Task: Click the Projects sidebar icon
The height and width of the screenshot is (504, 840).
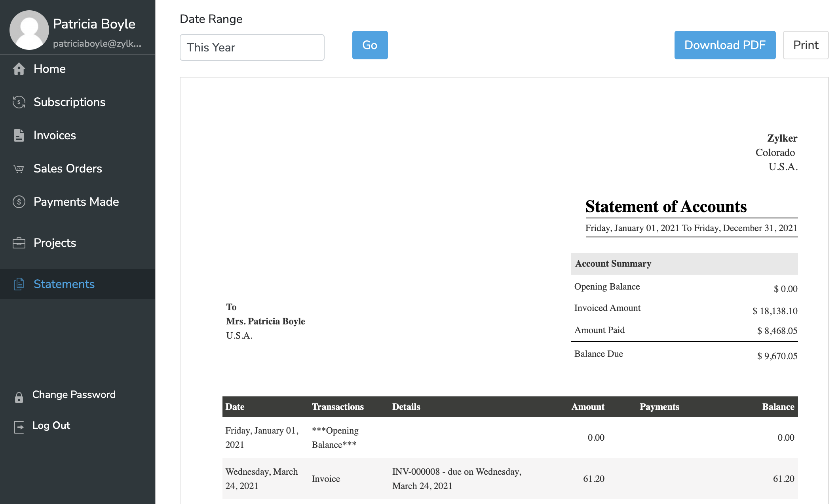Action: [19, 243]
